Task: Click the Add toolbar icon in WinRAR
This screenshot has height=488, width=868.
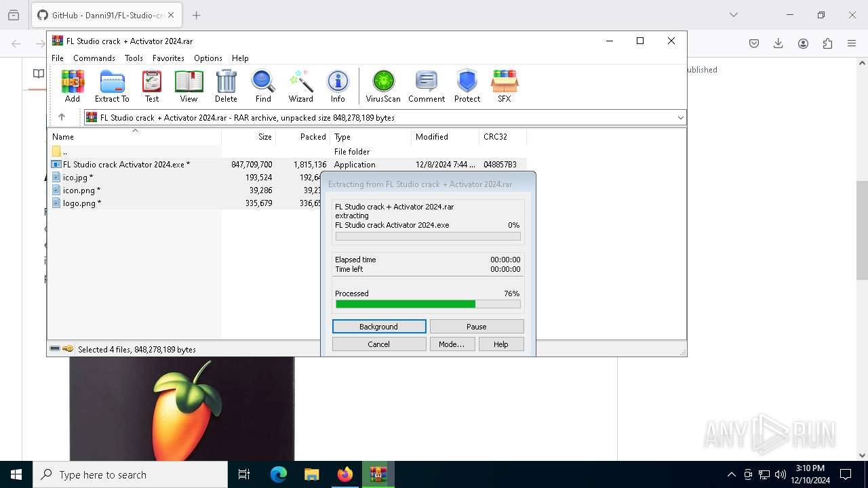Action: tap(73, 86)
